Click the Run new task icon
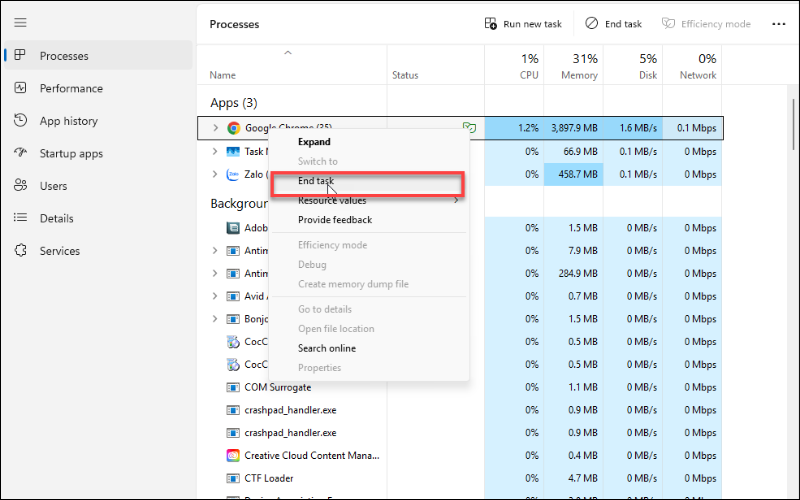Image resolution: width=800 pixels, height=500 pixels. tap(490, 23)
